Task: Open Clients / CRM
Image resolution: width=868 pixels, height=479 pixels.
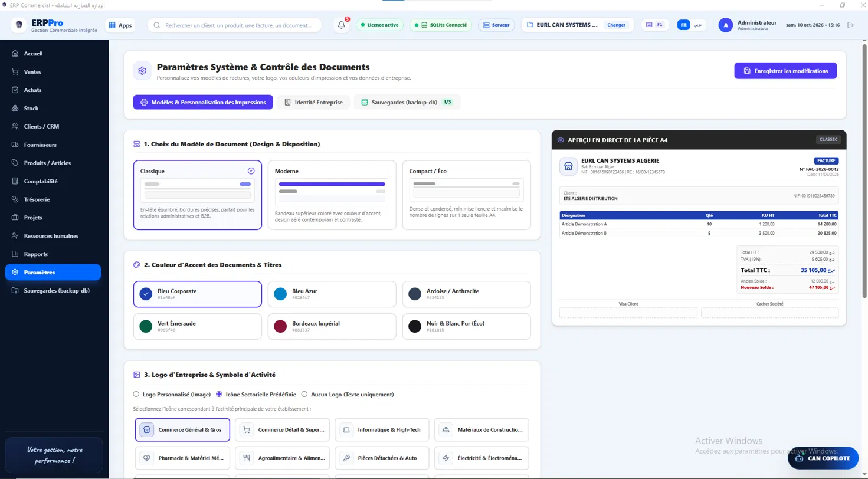Action: pos(53,127)
